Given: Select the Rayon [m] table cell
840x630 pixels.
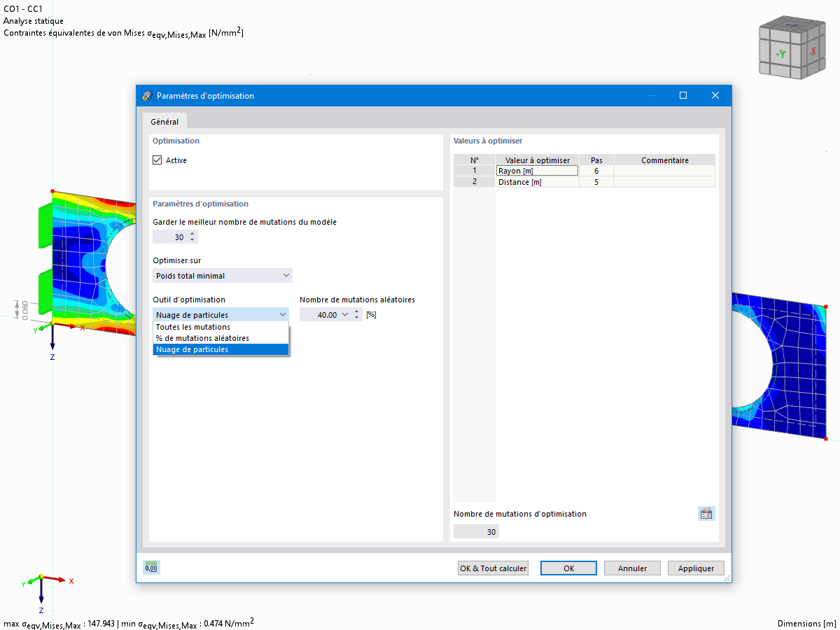Looking at the screenshot, I should (x=537, y=171).
